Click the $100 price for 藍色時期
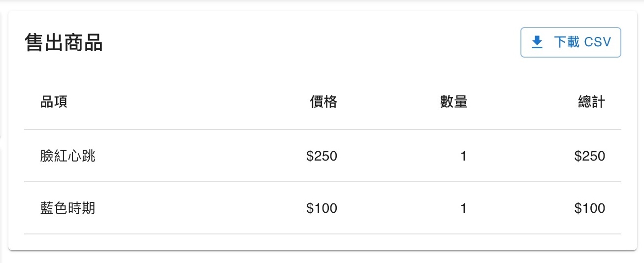 (x=322, y=208)
